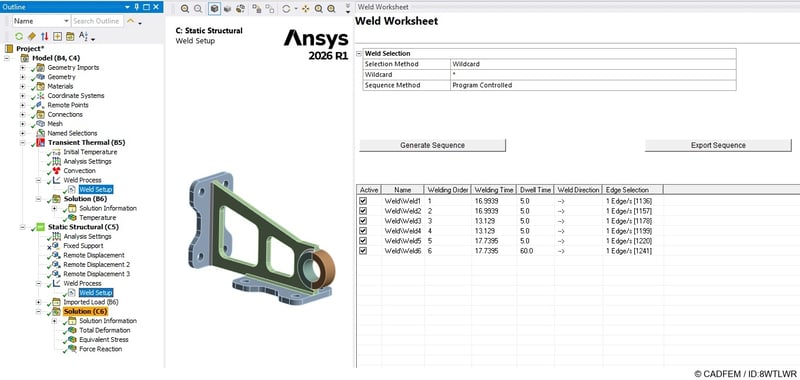Uncheck the Active box for Weld\Weld5
Viewport: 800px width, 380px height.
tap(363, 241)
